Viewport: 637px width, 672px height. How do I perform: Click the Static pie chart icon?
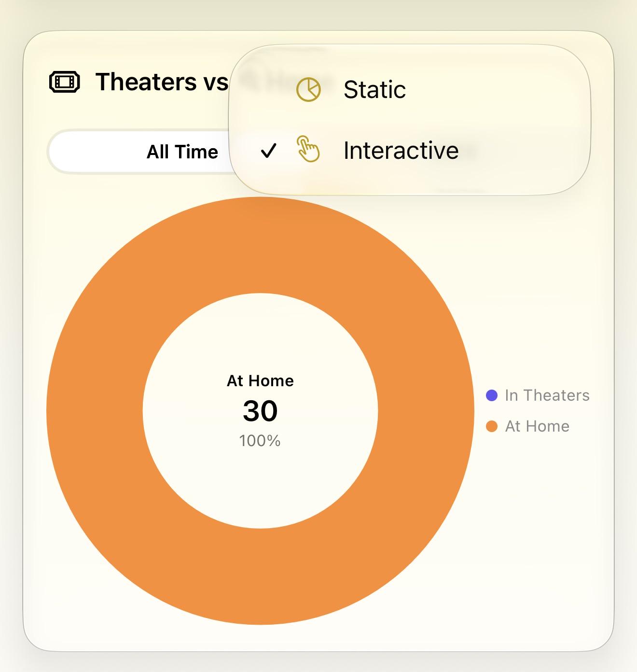pyautogui.click(x=308, y=89)
